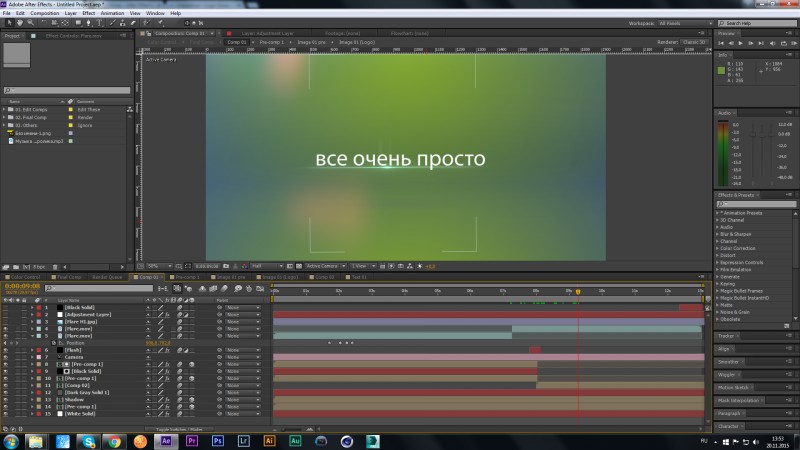Image resolution: width=800 pixels, height=450 pixels.
Task: Open Premiere Pro from the taskbar
Action: click(x=192, y=441)
